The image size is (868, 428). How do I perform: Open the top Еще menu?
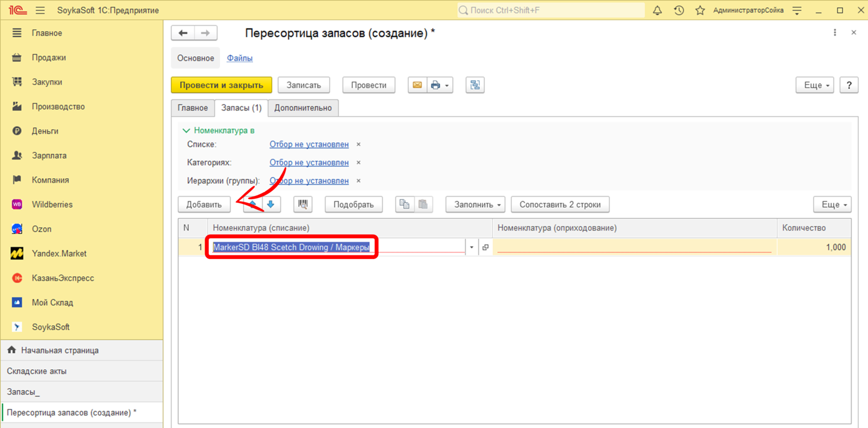click(815, 85)
